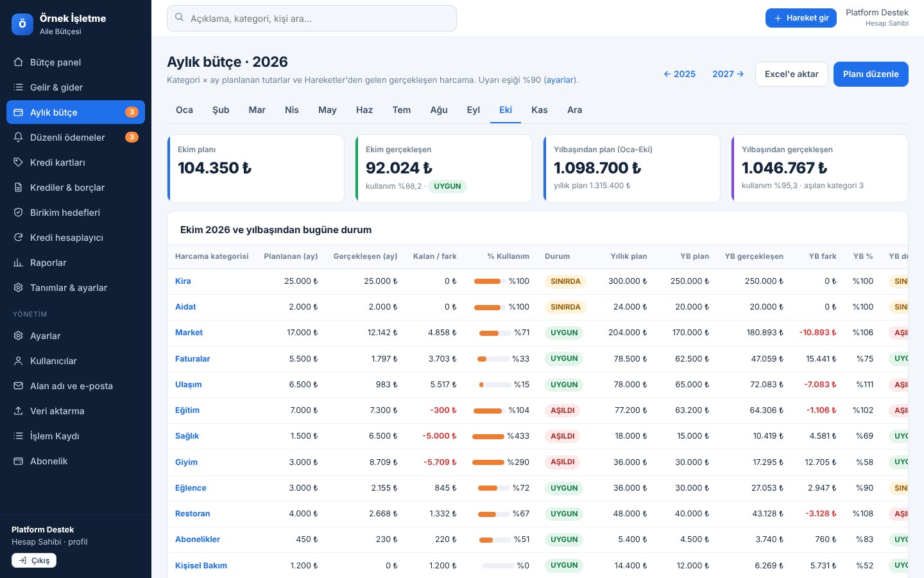Click the Kredi kartları tag icon
Screen dimensions: 924x578
[x=19, y=162]
